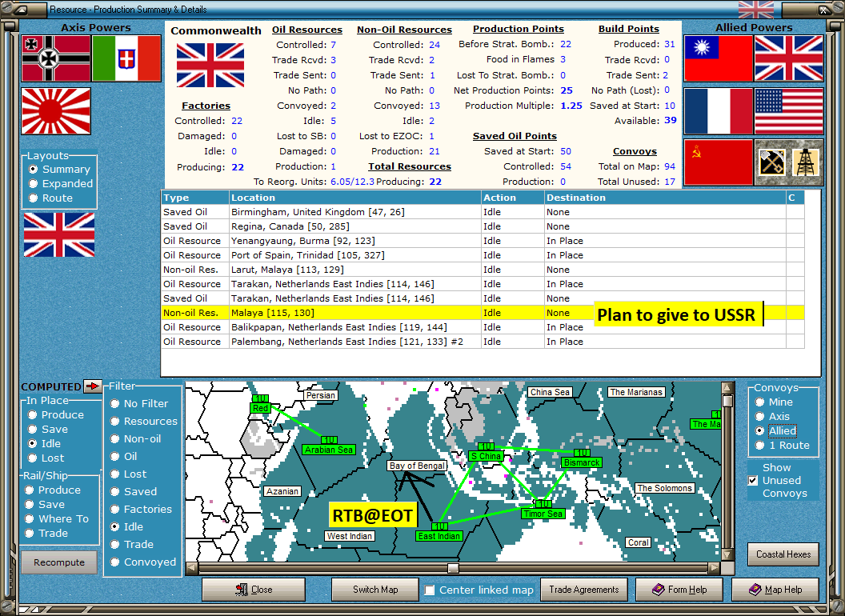
Task: Click Bismarck sea area label
Action: [582, 462]
